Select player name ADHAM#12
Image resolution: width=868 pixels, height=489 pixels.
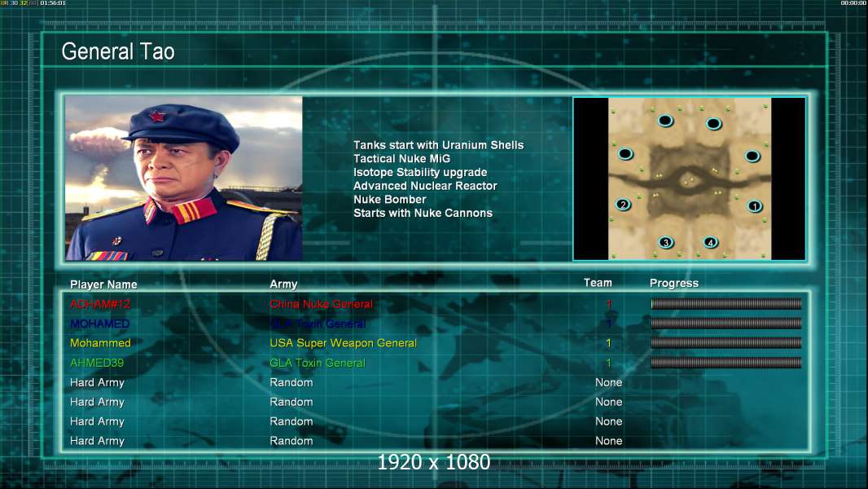[100, 304]
